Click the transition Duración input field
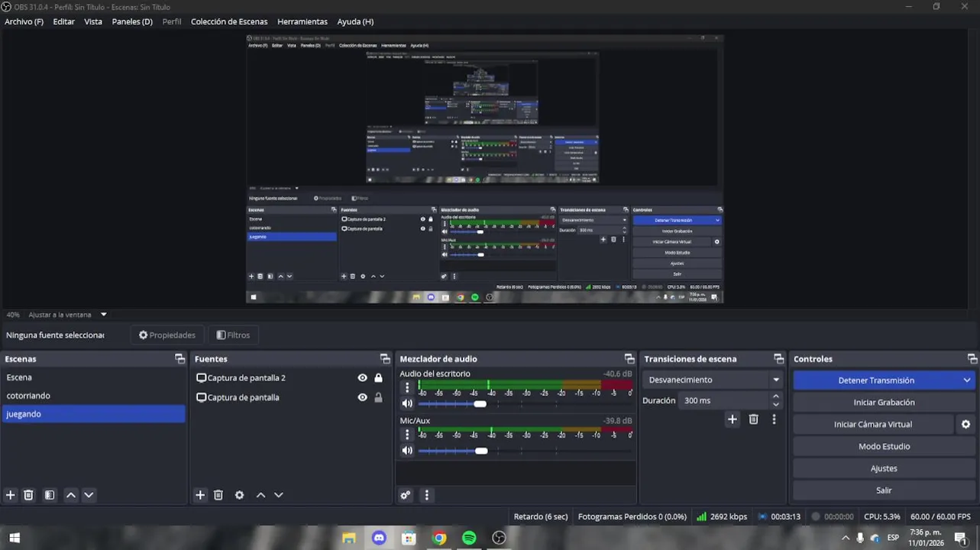980x550 pixels. coord(724,400)
